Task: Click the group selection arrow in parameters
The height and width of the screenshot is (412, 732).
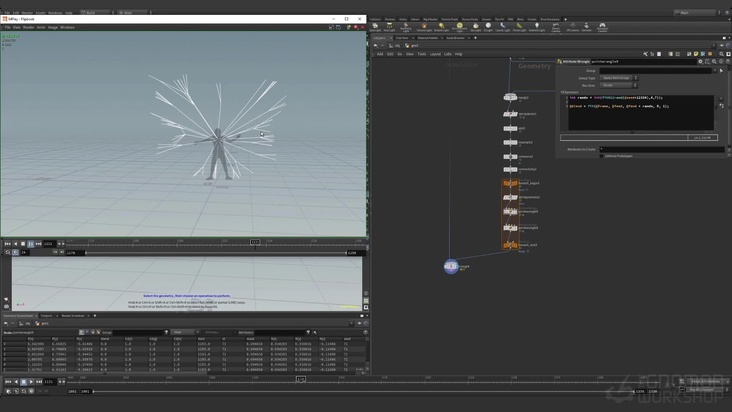Action: pyautogui.click(x=721, y=70)
